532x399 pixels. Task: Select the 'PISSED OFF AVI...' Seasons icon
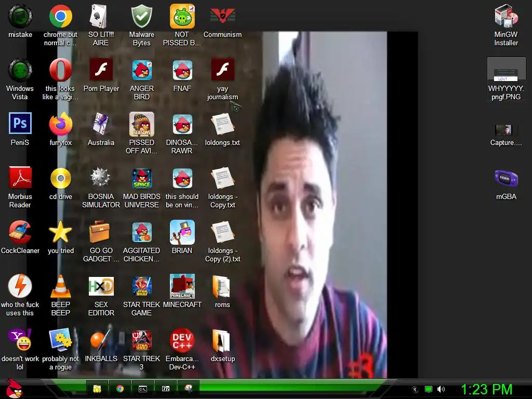click(141, 124)
